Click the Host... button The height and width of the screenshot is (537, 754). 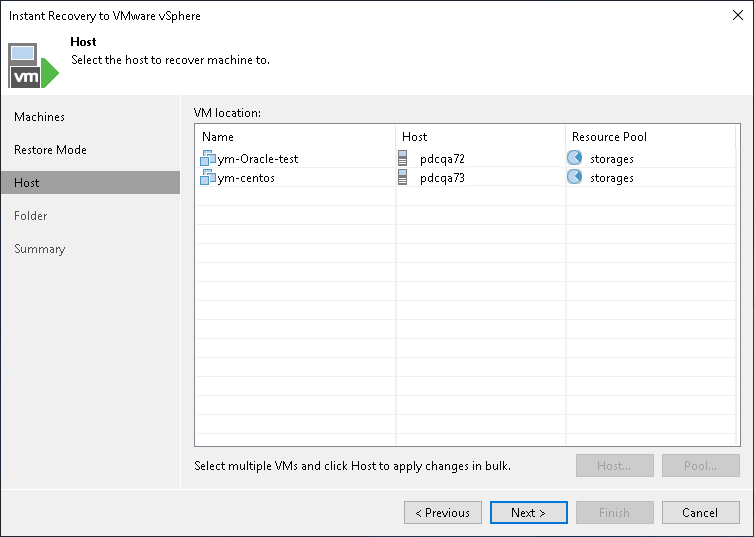tap(615, 465)
